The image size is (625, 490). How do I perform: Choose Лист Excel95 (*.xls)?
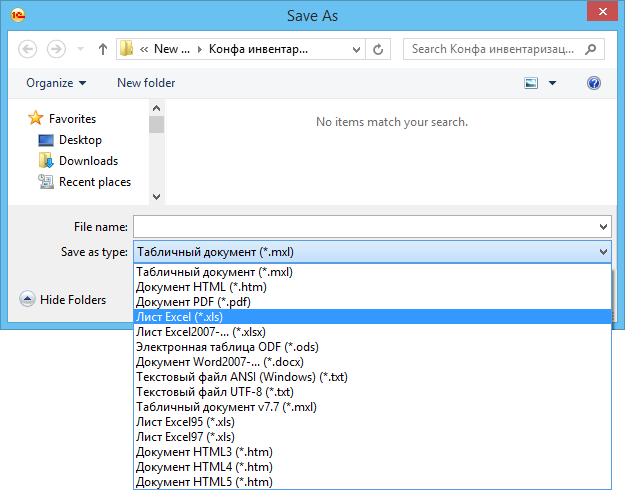click(x=372, y=422)
